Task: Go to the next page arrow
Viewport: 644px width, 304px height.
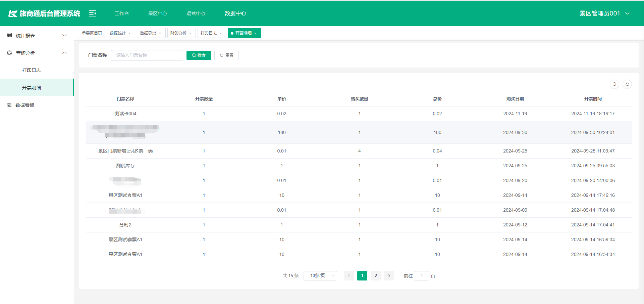Action: [x=389, y=276]
